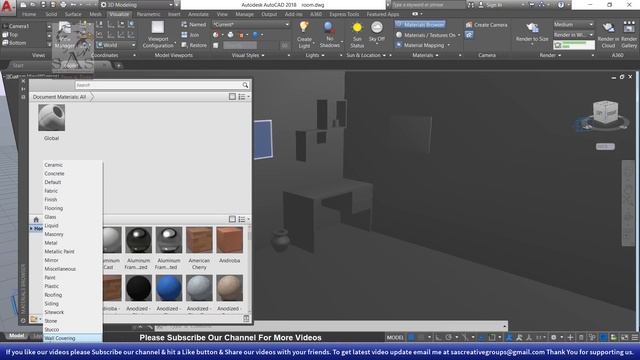Expand the Lights panel
The height and width of the screenshot is (360, 640).
click(315, 55)
